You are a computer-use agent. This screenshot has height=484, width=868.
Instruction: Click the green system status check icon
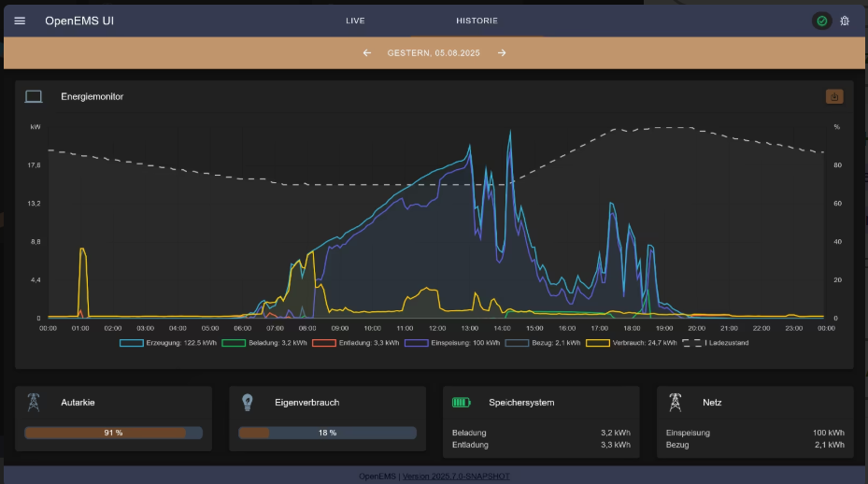(x=821, y=21)
